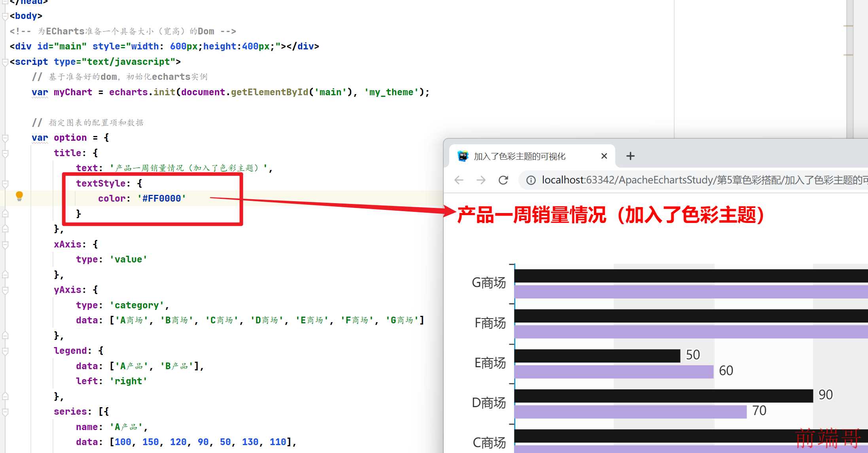This screenshot has width=868, height=453.
Task: Click the browser refresh icon
Action: [504, 180]
